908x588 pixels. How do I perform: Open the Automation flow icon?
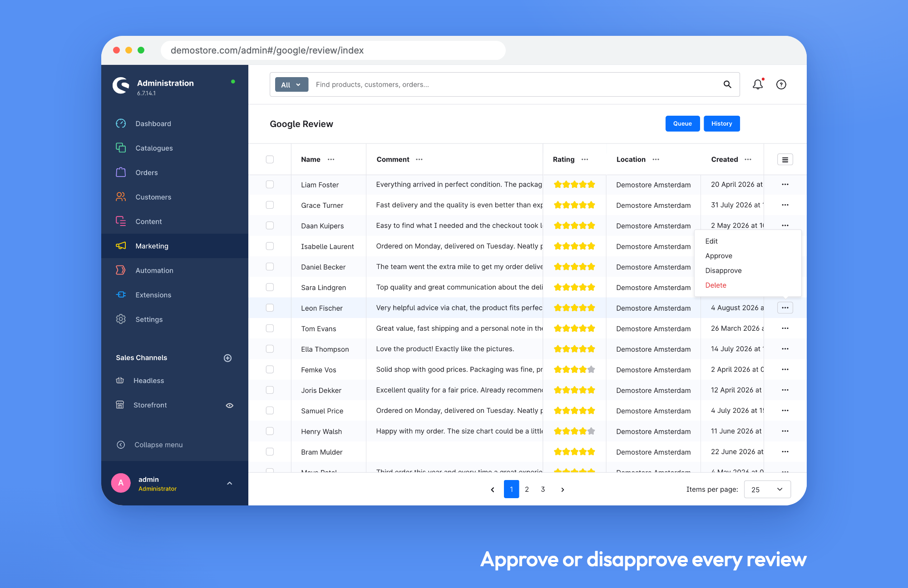[121, 270]
